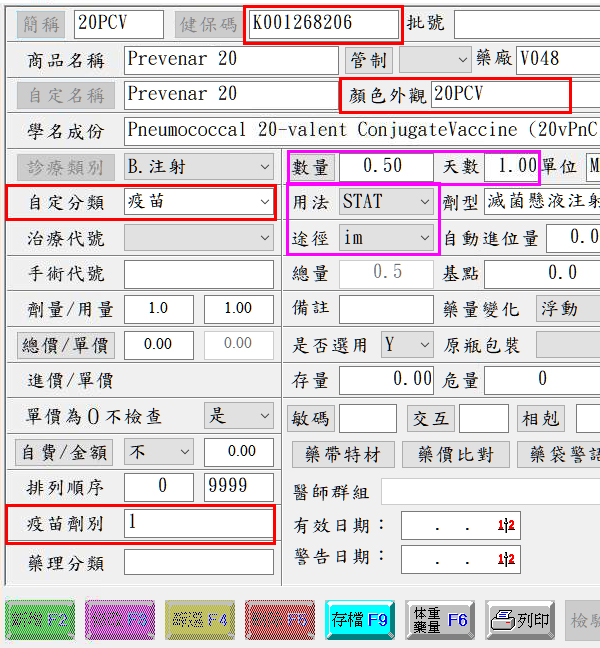Click the yellow 篩選 F4 button
Image resolution: width=600 pixels, height=648 pixels.
(x=200, y=620)
